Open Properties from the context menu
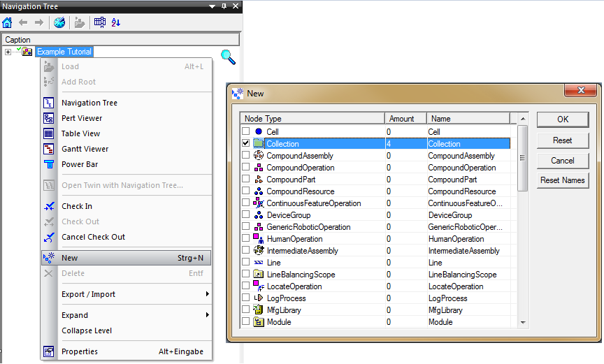Image resolution: width=604 pixels, height=364 pixels. point(127,351)
